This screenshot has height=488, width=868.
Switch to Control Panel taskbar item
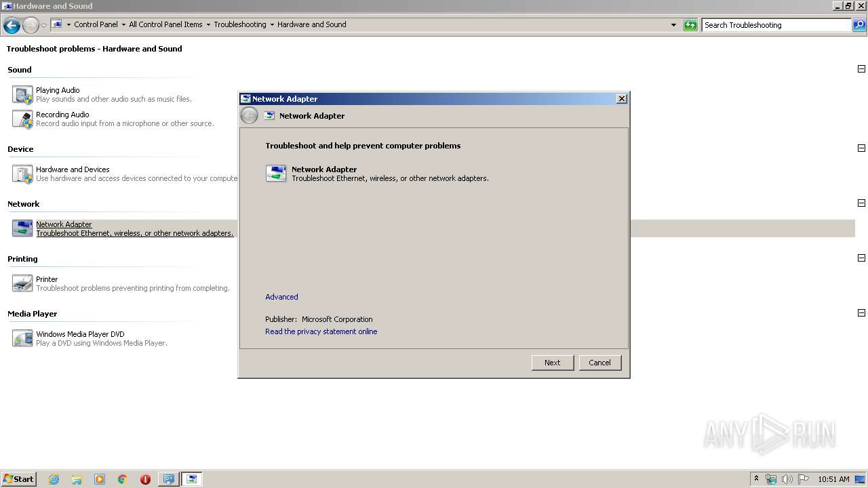(168, 479)
